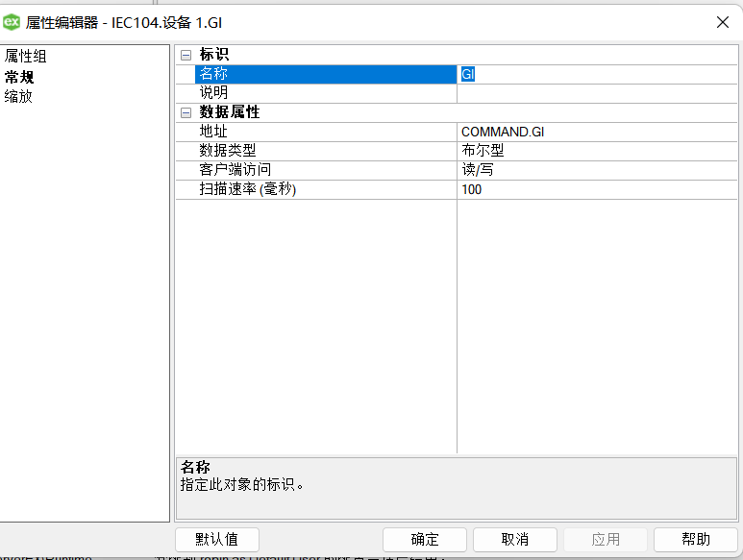Click the COMMAND.GI address value

(x=596, y=132)
